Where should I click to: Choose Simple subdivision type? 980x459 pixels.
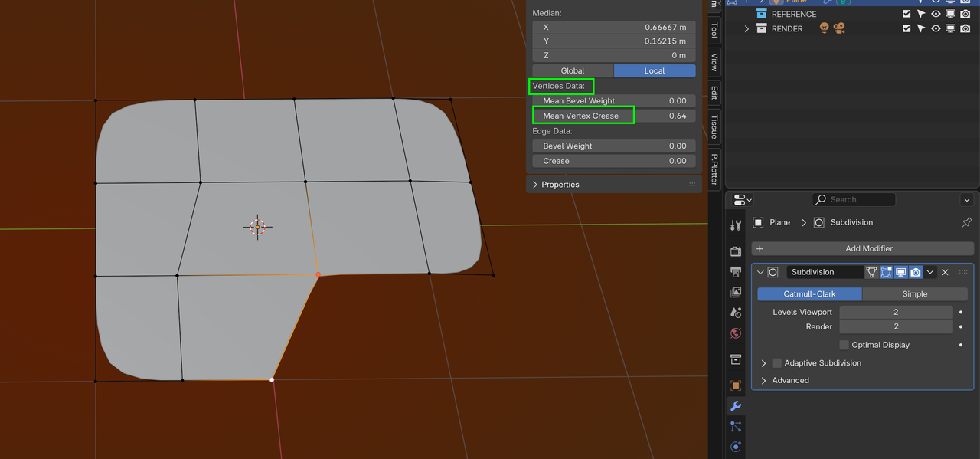[x=914, y=294]
